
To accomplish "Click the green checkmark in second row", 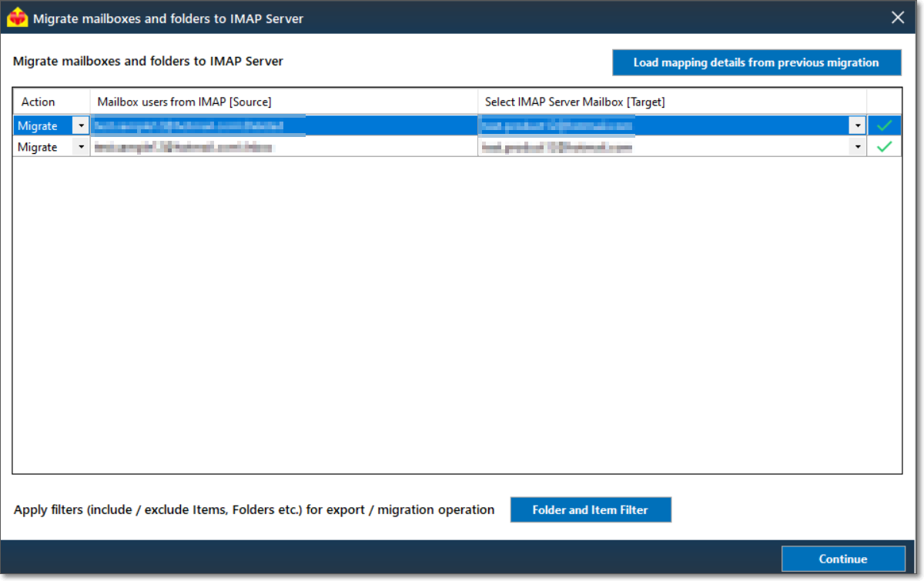I will click(884, 147).
